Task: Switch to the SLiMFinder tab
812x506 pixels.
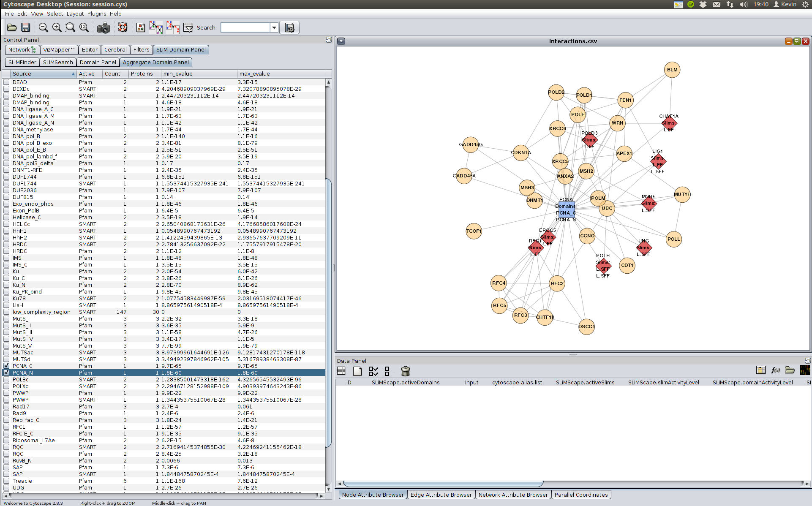Action: point(22,62)
